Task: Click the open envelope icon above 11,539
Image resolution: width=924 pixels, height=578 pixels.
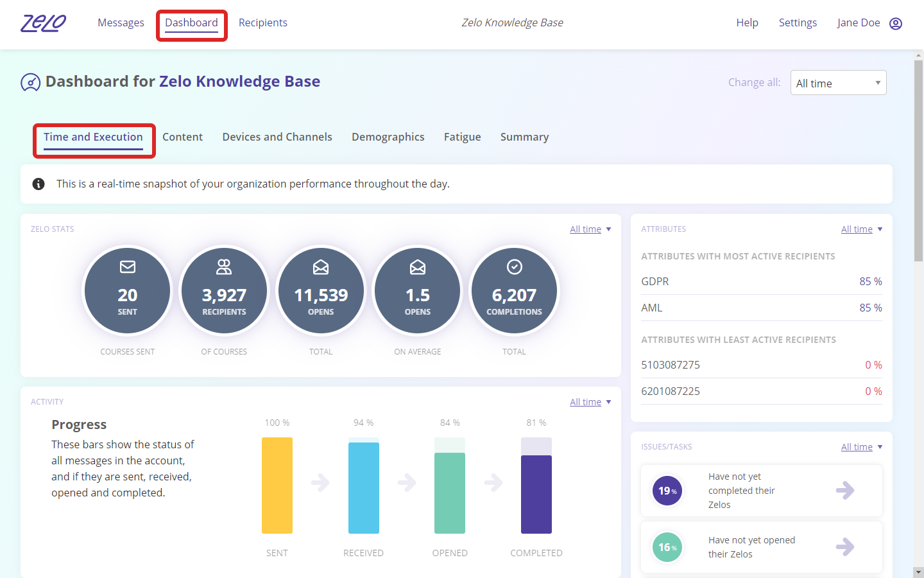Action: [x=321, y=267]
